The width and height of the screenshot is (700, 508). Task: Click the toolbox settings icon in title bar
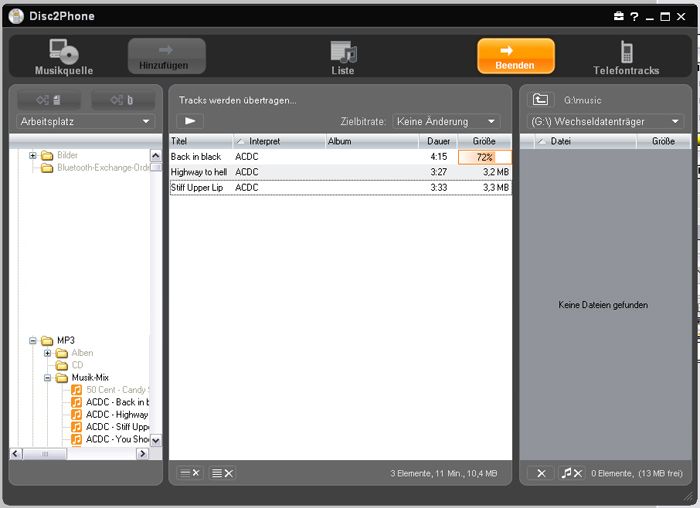619,17
